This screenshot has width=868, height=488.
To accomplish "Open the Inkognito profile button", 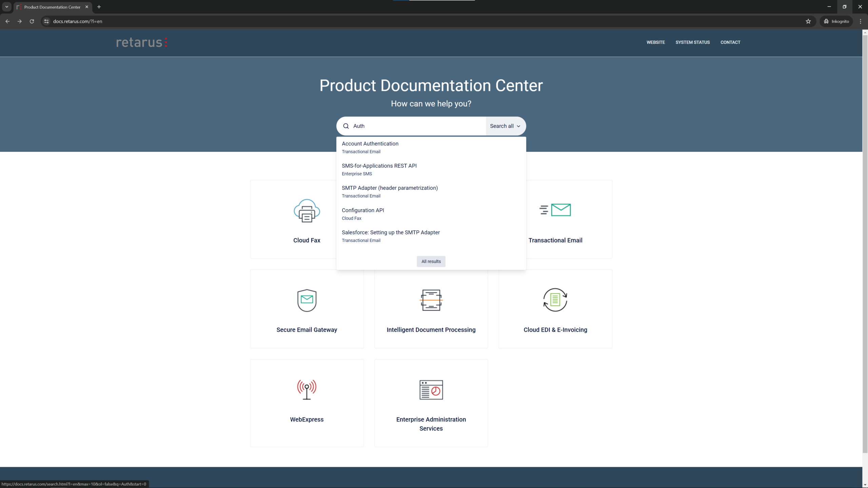I will click(x=836, y=21).
